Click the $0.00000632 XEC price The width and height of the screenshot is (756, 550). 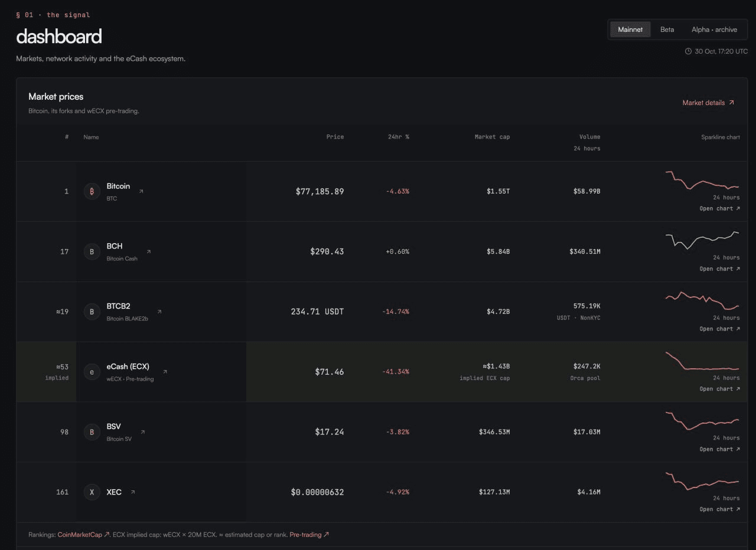point(317,492)
